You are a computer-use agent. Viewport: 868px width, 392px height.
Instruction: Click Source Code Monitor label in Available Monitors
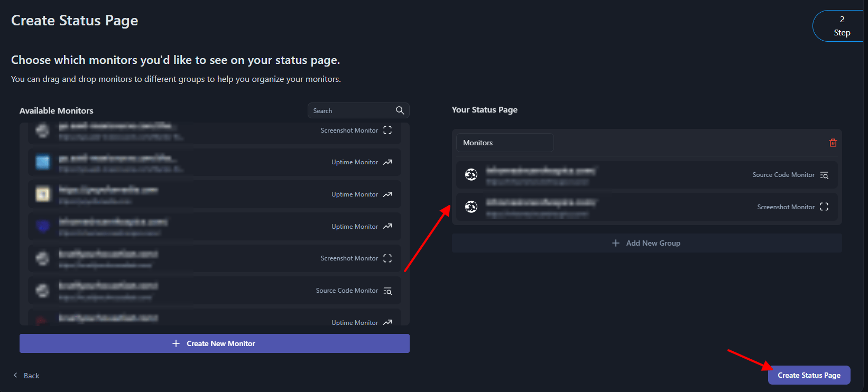click(x=347, y=291)
